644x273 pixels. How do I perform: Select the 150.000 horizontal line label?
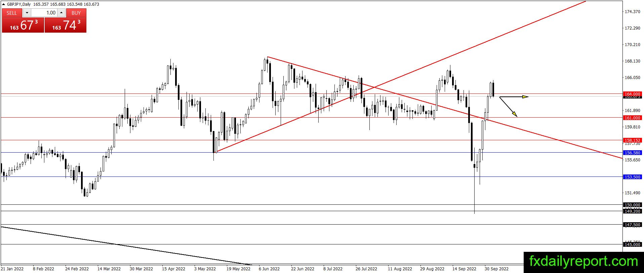point(632,205)
